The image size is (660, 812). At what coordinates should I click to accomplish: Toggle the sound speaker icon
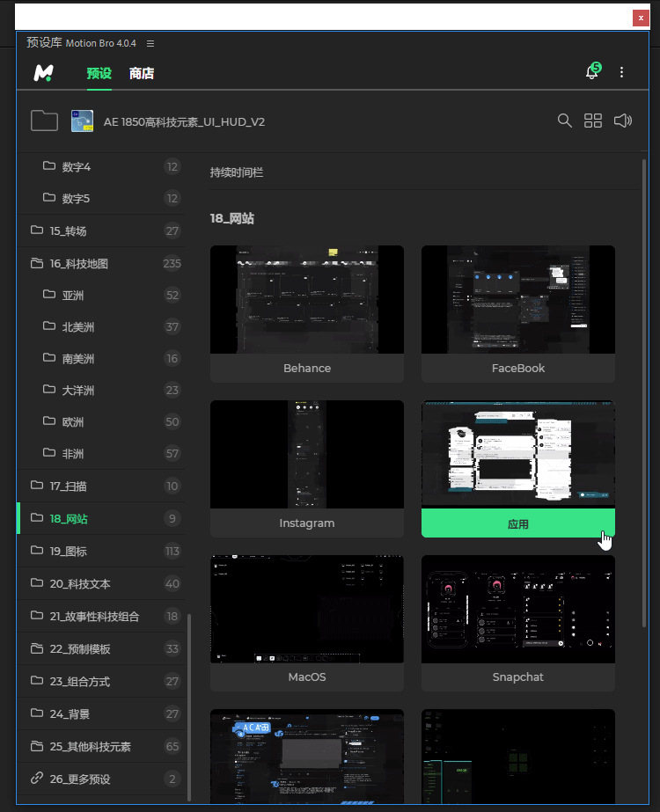pos(623,121)
